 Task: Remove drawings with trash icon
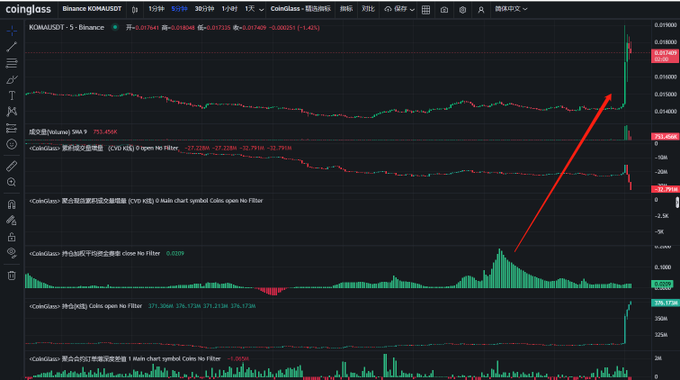(x=12, y=275)
